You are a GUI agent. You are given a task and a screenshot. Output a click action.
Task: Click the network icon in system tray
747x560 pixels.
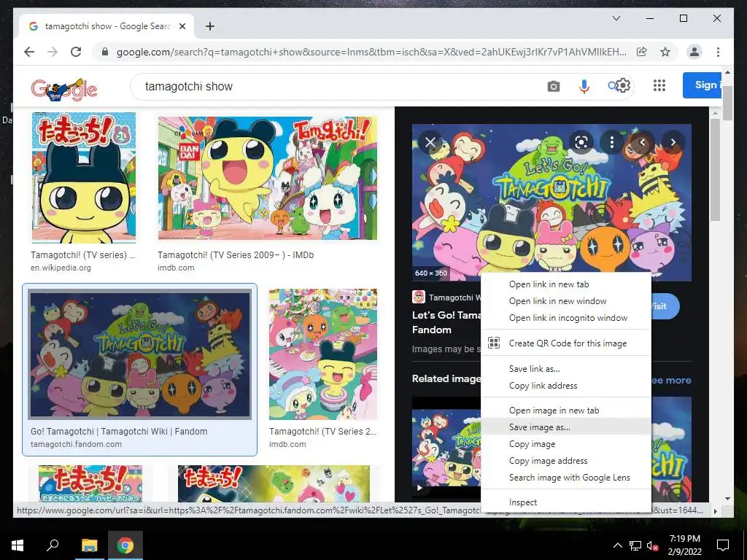pyautogui.click(x=635, y=545)
